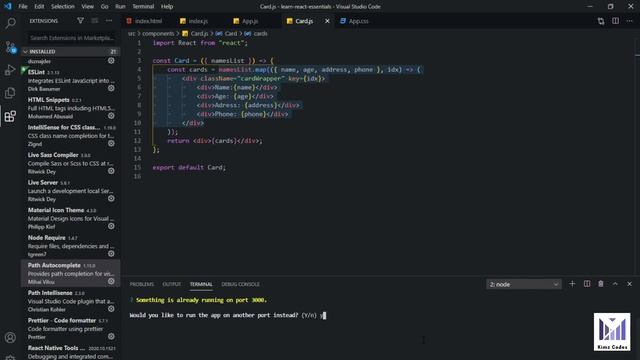Image resolution: width=640 pixels, height=360 pixels.
Task: Switch to the App.css tab
Action: (358, 21)
